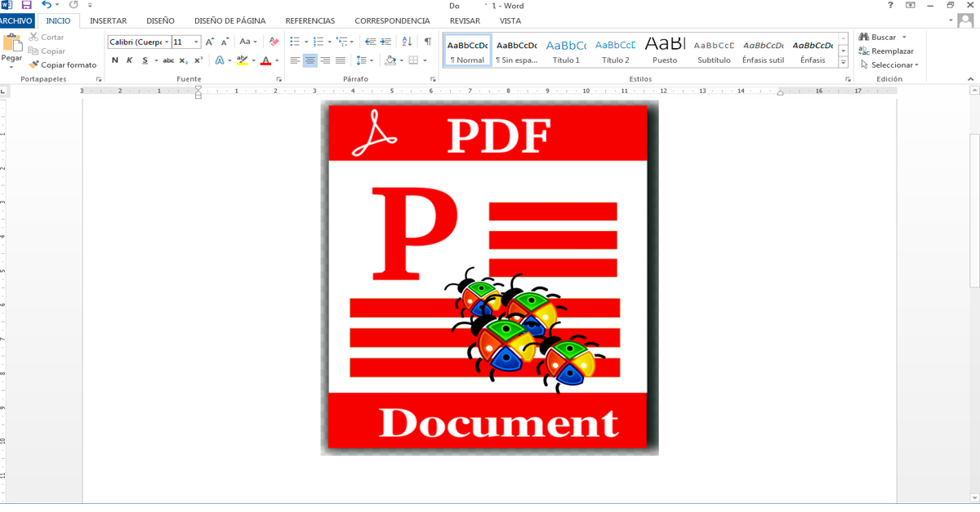980x512 pixels.
Task: Apply yellow text highlight color
Action: tap(242, 60)
